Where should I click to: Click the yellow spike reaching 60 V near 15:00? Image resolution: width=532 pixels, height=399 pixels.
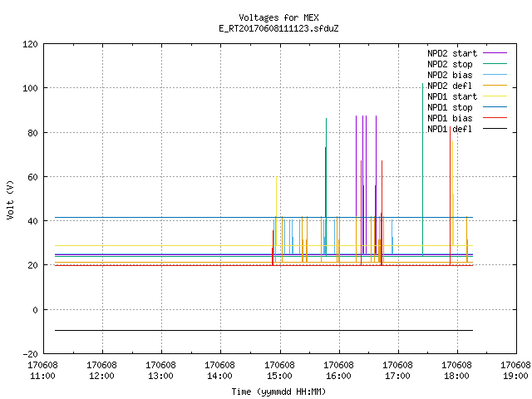(277, 197)
